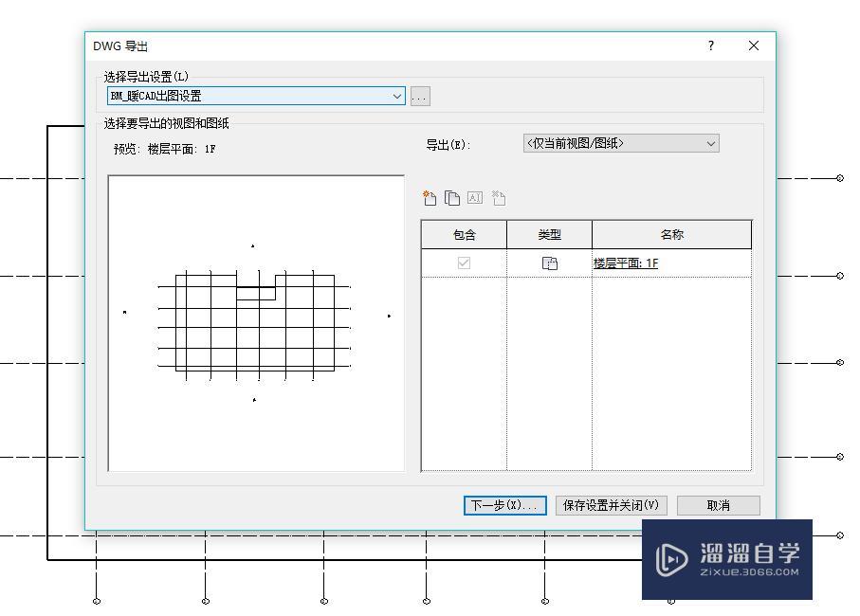Sort by 名称 column header
The width and height of the screenshot is (860, 616).
click(672, 235)
